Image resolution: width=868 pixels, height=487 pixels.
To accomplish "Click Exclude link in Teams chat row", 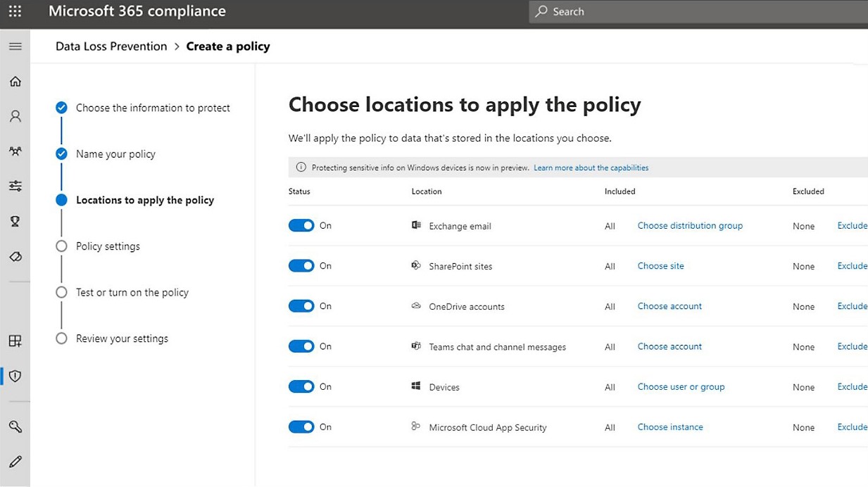I will point(853,346).
